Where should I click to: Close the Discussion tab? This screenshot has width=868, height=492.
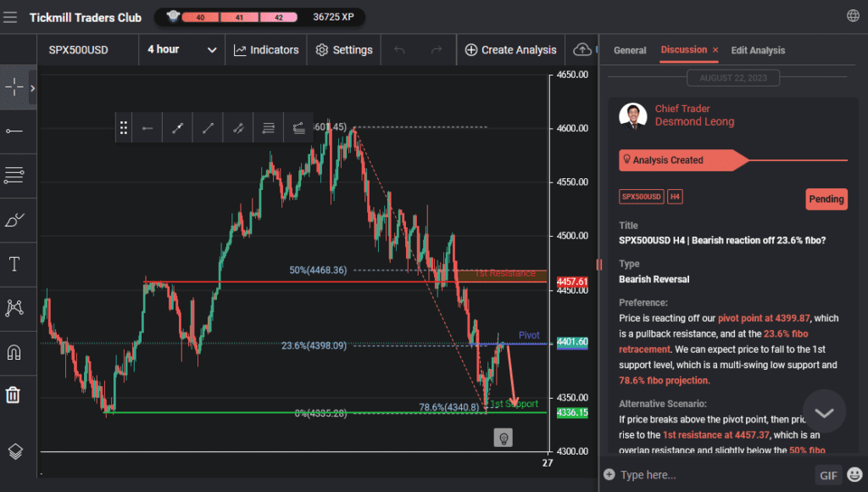click(715, 50)
